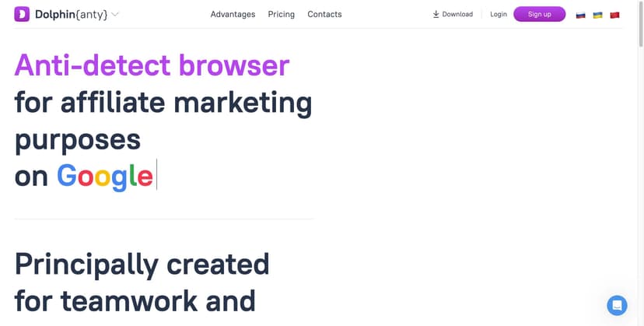Click the word "purposes" in headline
The height and width of the screenshot is (326, 644).
point(78,140)
